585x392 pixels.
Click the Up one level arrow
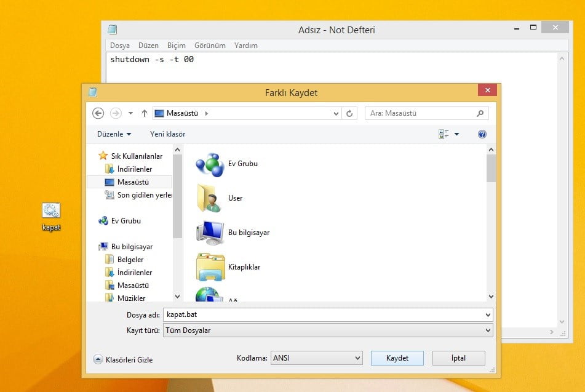pyautogui.click(x=145, y=113)
